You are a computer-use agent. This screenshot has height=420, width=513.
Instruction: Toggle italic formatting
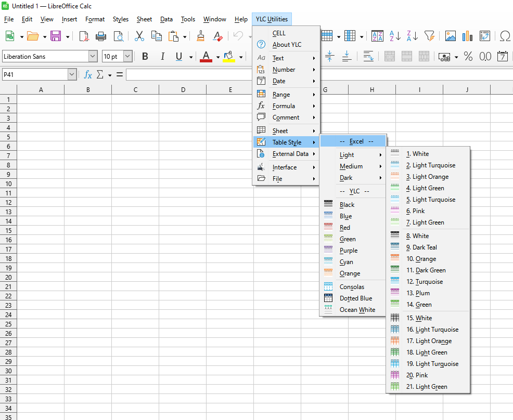click(163, 56)
